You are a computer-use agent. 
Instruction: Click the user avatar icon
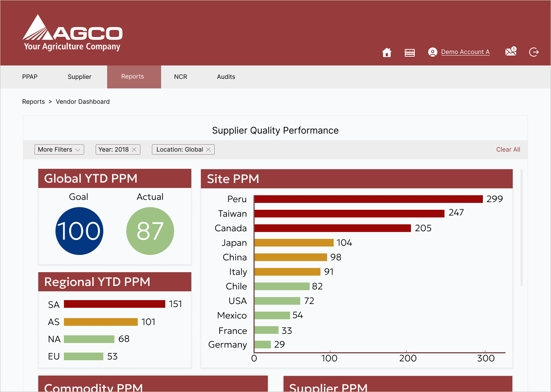point(433,52)
